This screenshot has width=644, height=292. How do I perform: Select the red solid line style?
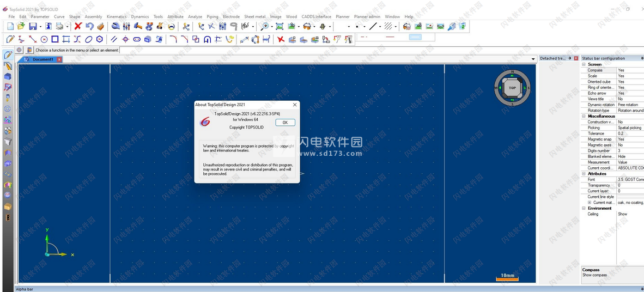(390, 37)
